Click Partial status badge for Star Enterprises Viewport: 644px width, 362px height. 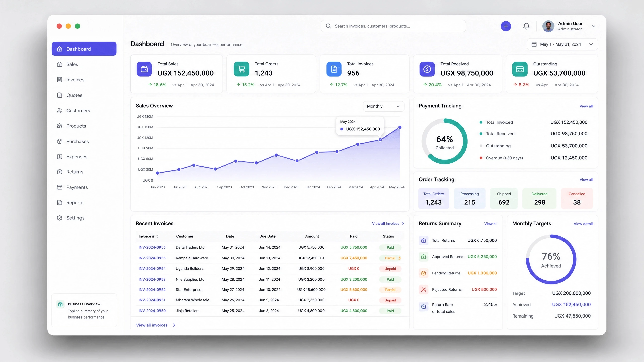pyautogui.click(x=390, y=290)
